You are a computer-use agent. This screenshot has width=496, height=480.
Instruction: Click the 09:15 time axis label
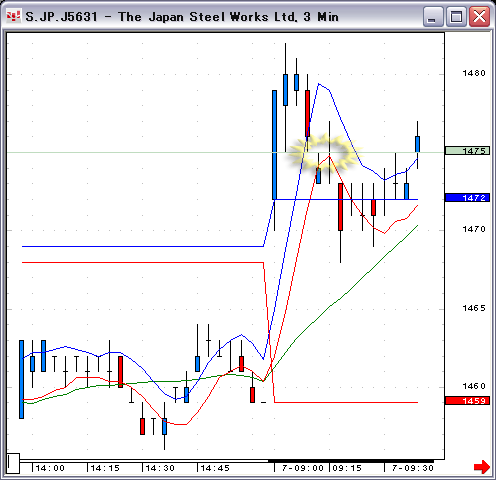point(347,468)
